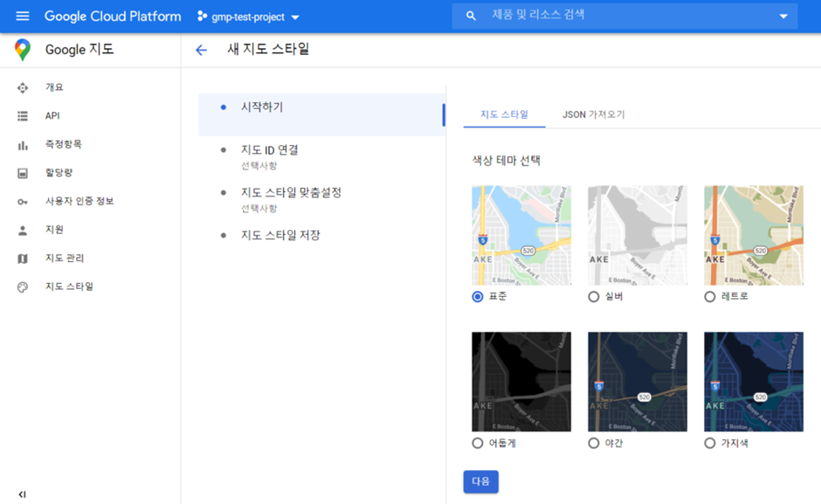The image size is (821, 504).
Task: Switch to the JSON 가져오기 tab
Action: [593, 114]
